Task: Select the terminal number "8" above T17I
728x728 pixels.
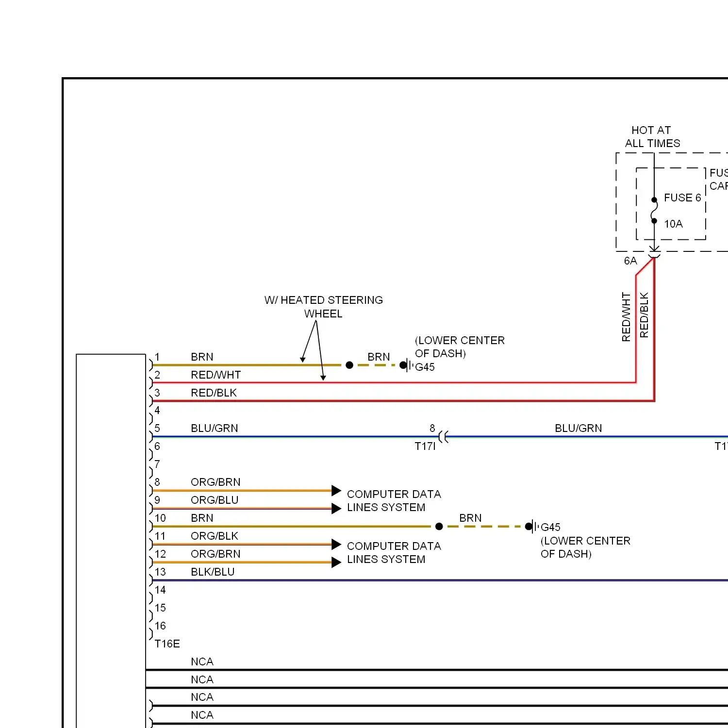Action: point(432,429)
